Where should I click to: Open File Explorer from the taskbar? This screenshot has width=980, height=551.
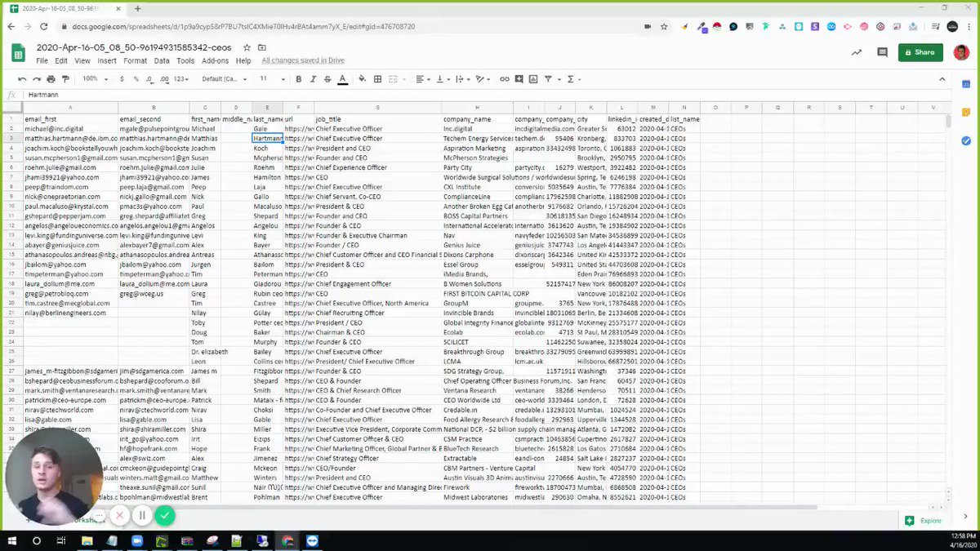click(87, 540)
